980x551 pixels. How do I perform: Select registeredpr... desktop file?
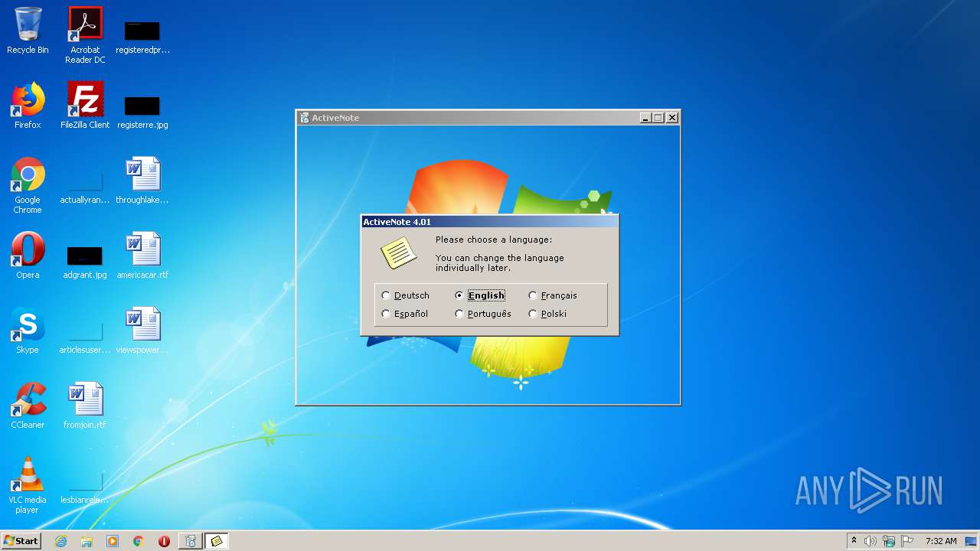(142, 35)
